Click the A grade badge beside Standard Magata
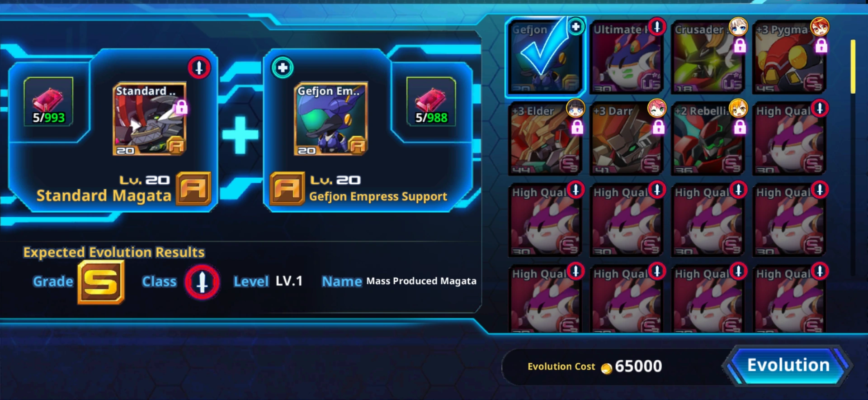This screenshot has height=400, width=868. [193, 189]
